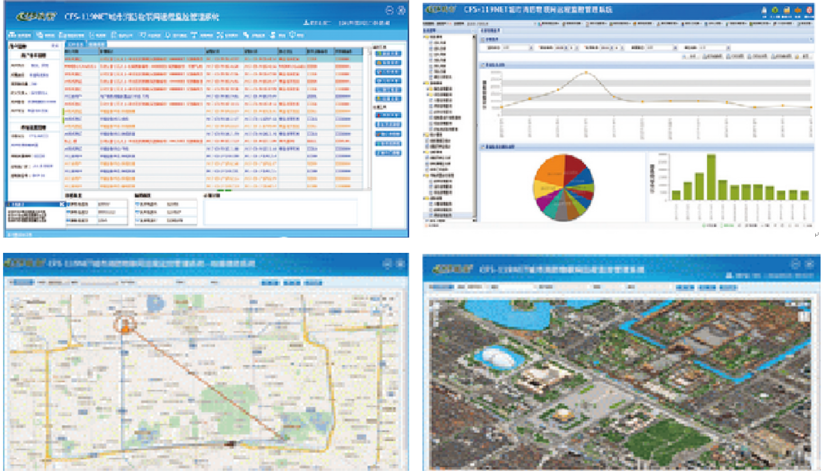
Task: Click the green round icon in statistics window header
Action: point(775,10)
